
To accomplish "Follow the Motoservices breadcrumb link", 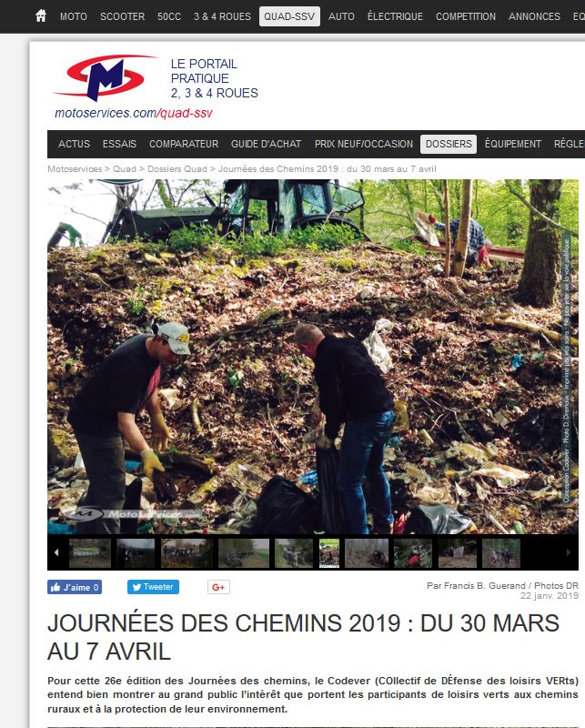I will pyautogui.click(x=75, y=169).
